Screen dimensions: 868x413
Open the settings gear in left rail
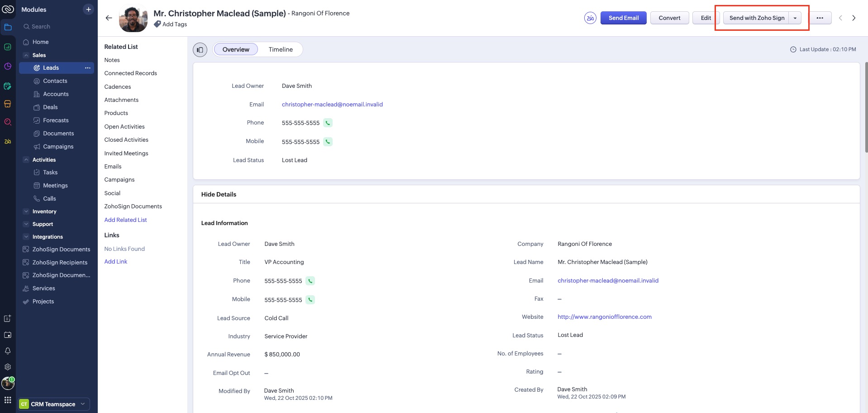pyautogui.click(x=8, y=367)
